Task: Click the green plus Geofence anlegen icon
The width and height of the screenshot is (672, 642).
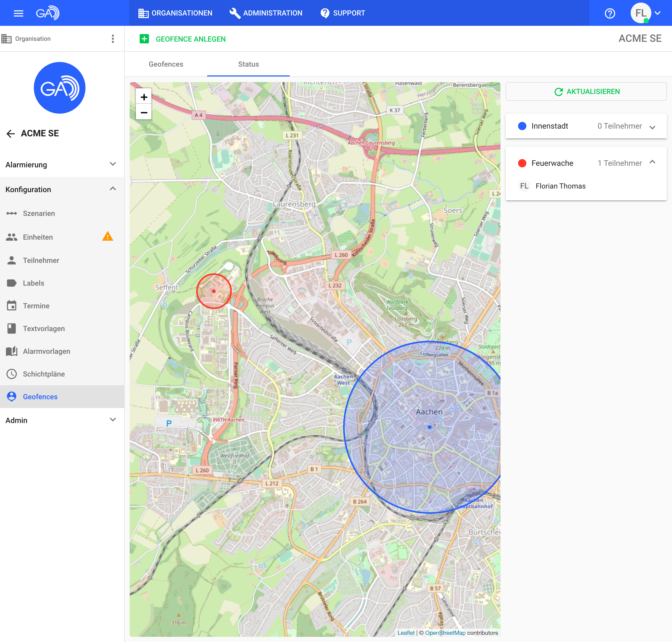Action: 144,39
